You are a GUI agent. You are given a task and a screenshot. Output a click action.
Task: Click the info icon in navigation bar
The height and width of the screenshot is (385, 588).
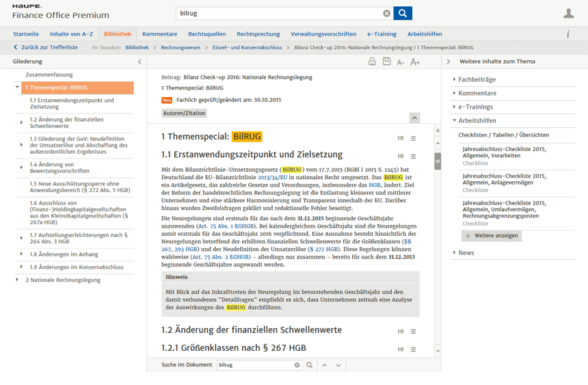coord(567,34)
